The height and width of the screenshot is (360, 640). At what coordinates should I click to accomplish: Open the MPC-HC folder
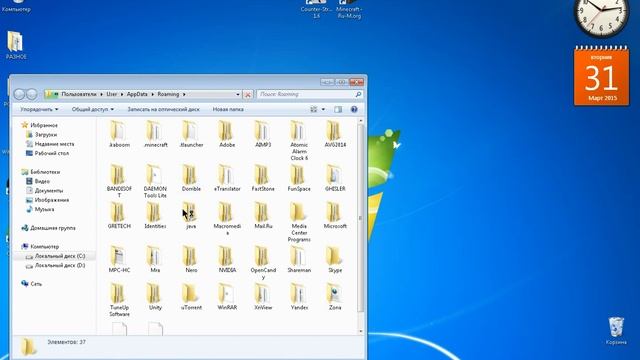point(119,260)
